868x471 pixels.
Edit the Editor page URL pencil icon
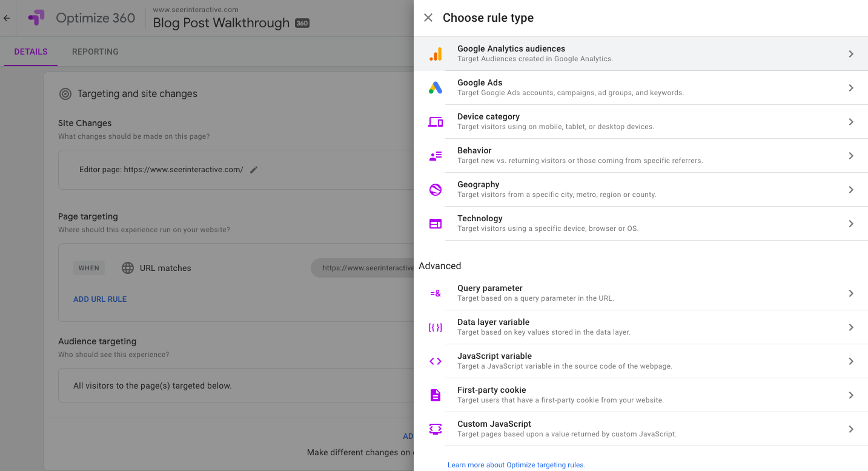coord(254,170)
